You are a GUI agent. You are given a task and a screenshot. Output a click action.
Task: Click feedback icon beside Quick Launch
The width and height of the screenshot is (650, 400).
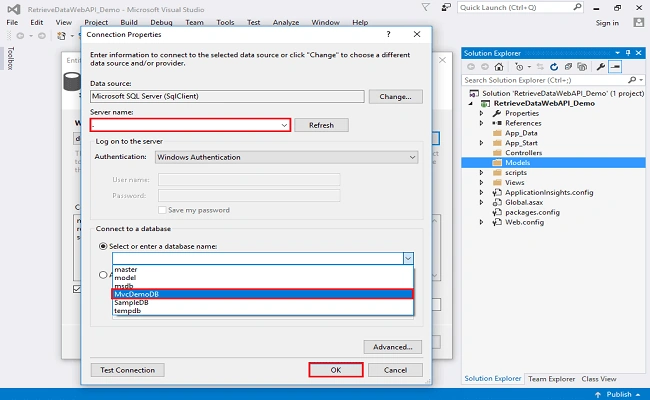click(x=446, y=7)
